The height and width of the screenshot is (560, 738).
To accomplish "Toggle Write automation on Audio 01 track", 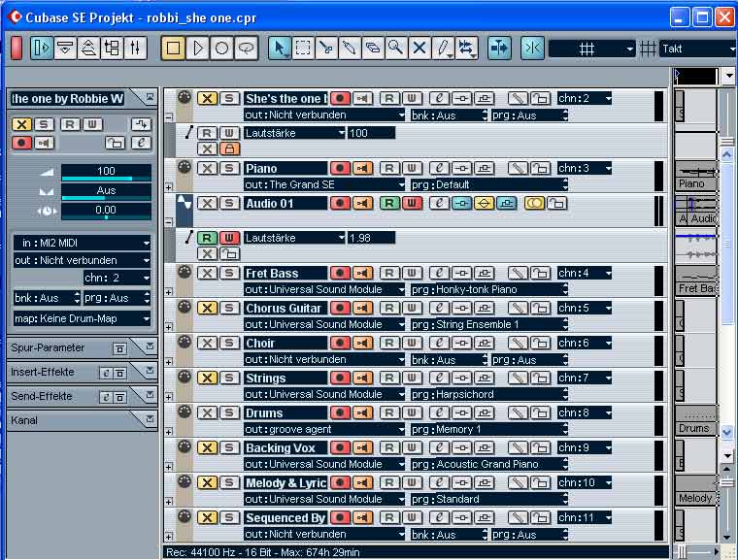I will [x=412, y=203].
